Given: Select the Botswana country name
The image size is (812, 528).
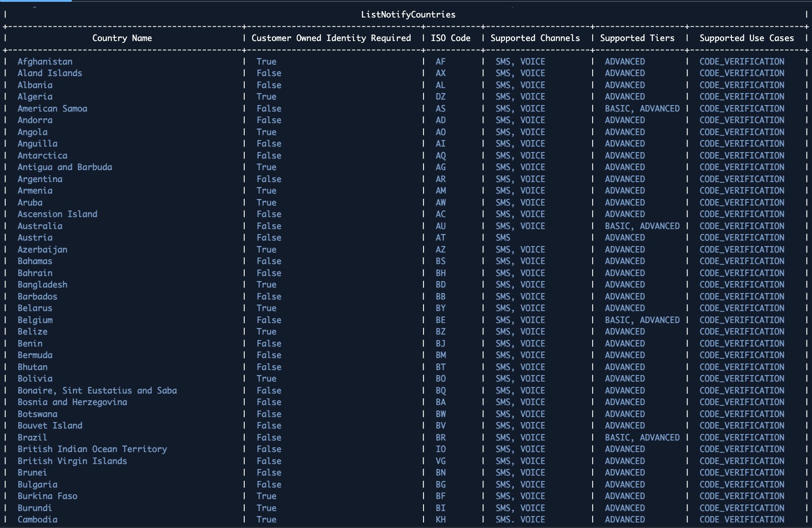Looking at the screenshot, I should (x=37, y=414).
